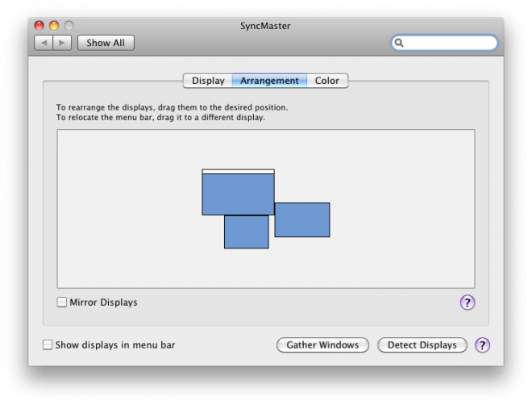
Task: Select the bottom small display rectangle
Action: coord(246,232)
